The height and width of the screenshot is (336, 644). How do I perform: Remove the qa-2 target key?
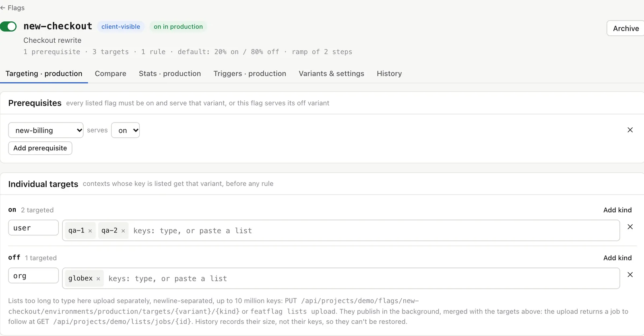click(123, 231)
